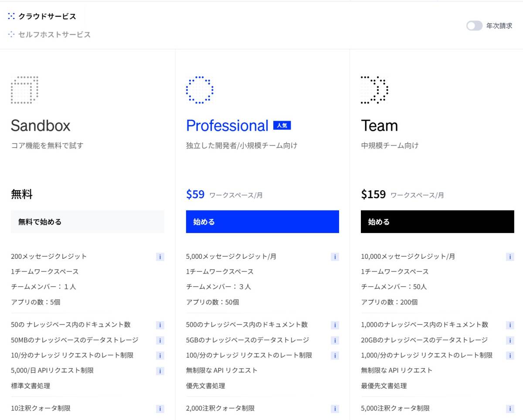Viewport: 523px width, 420px height.
Task: Click アプリの数：200個 text
Action: tap(389, 302)
